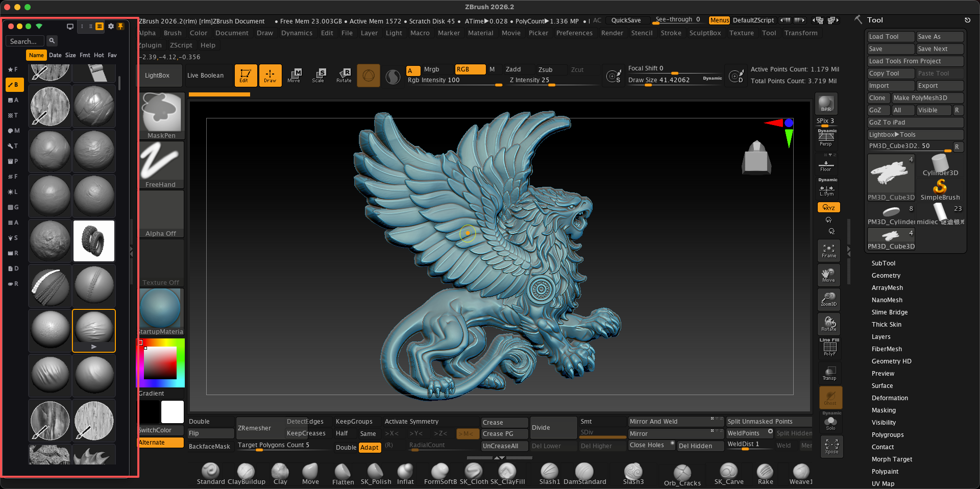Toggle the Zadd mode
The height and width of the screenshot is (489, 980).
513,69
